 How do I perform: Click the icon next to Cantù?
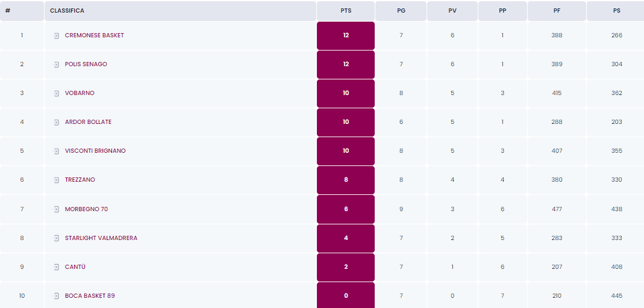[56, 267]
